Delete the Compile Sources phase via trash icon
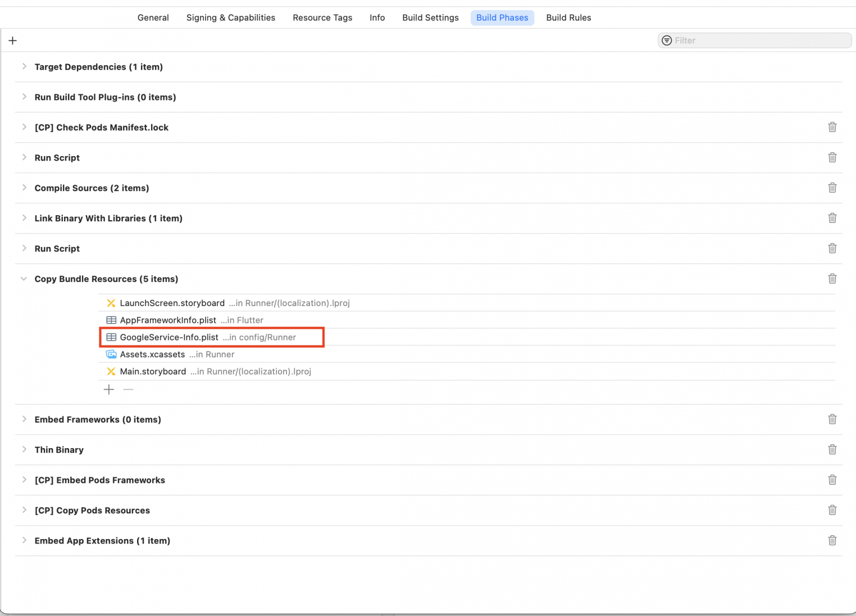Image resolution: width=856 pixels, height=616 pixels. point(832,188)
